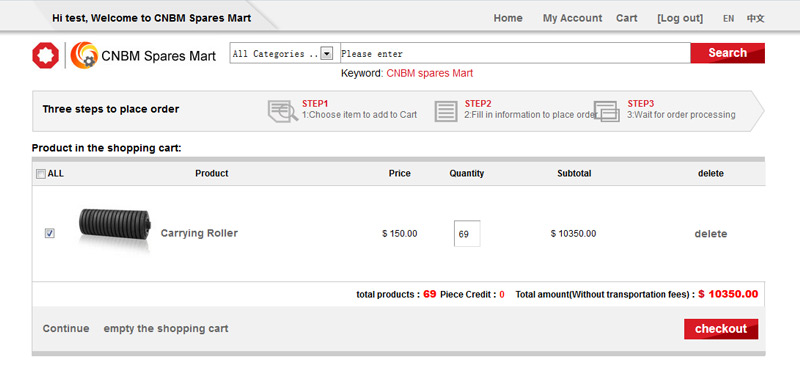This screenshot has width=800, height=383.
Task: Click the STEP1 search-cart icon
Action: [283, 111]
